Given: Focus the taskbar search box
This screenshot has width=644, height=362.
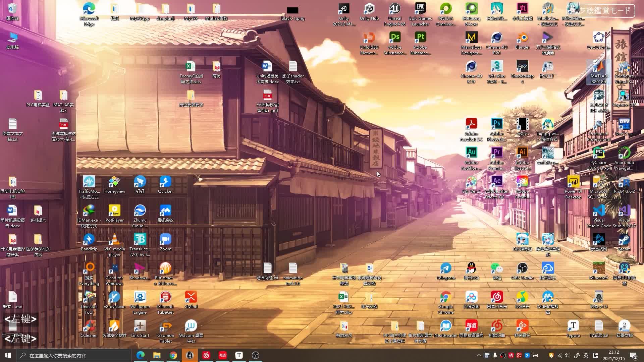Looking at the screenshot, I should click(x=74, y=355).
